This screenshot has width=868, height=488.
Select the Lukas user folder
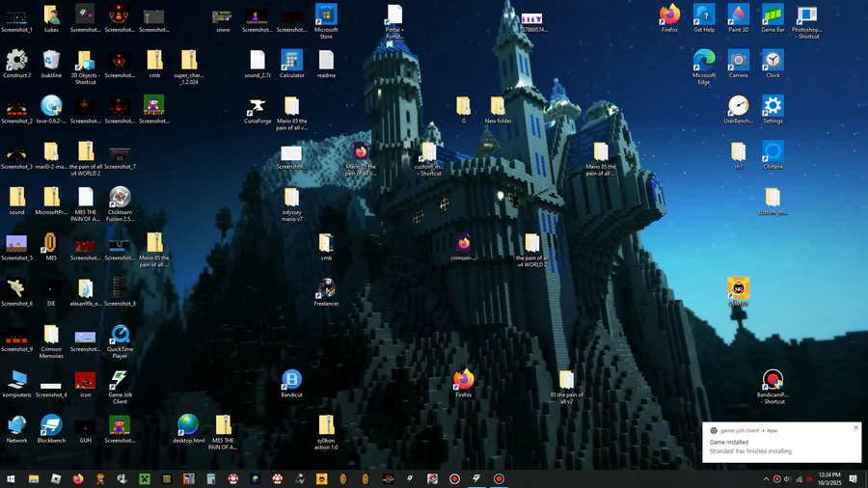tap(51, 17)
